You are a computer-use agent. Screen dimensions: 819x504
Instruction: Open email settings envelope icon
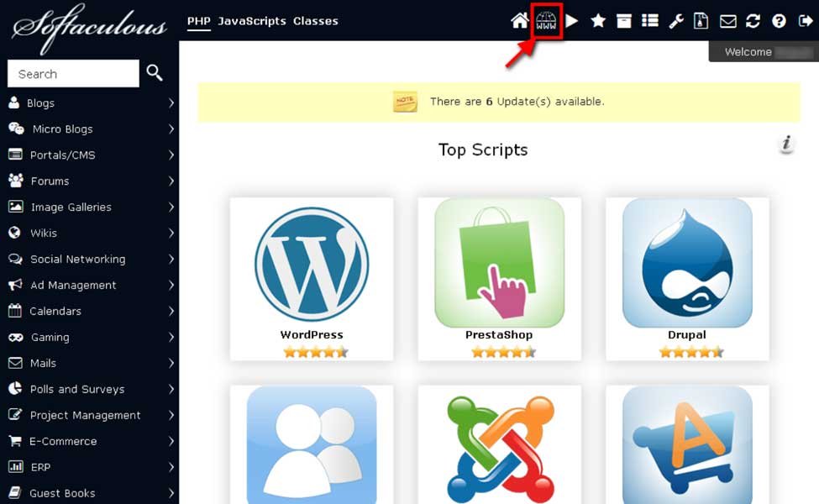tap(727, 21)
